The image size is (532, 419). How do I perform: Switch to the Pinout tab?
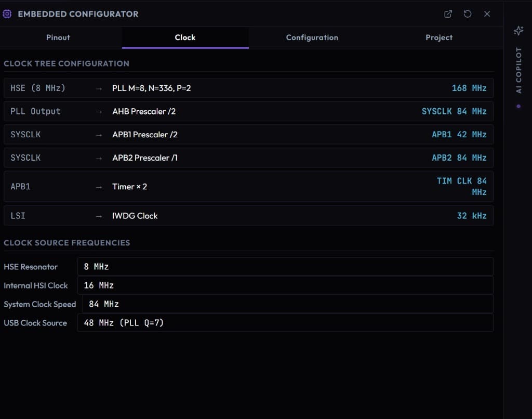[58, 37]
